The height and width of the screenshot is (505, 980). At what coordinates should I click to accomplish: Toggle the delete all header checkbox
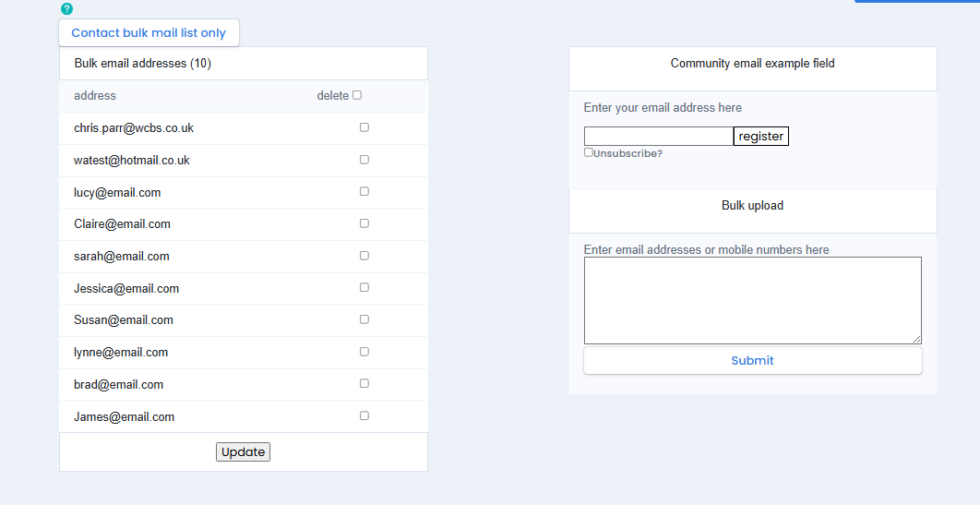coord(357,95)
